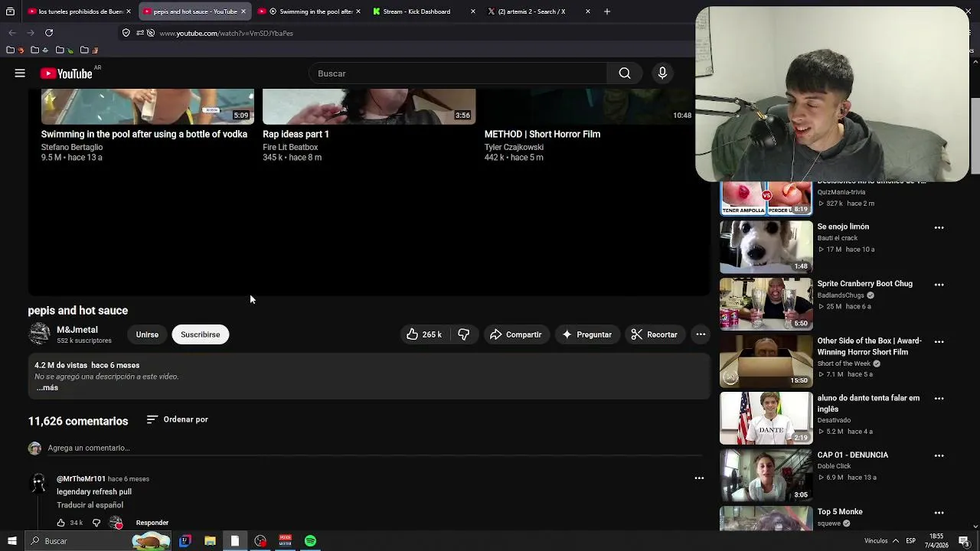
Task: Open aluno do dante tenta falar thumbnail
Action: (766, 418)
